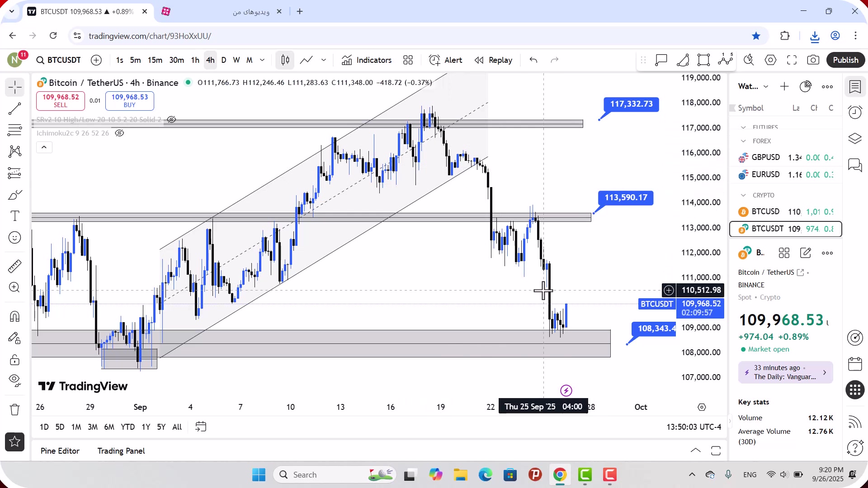The height and width of the screenshot is (488, 868).
Task: Select the crosshair cursor tool
Action: (x=15, y=87)
